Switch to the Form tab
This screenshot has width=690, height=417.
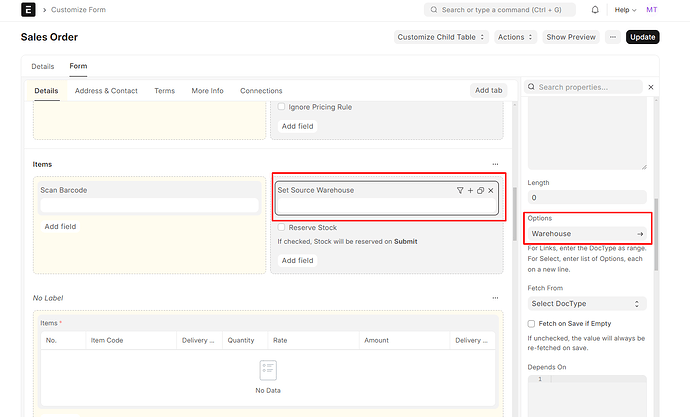[78, 66]
